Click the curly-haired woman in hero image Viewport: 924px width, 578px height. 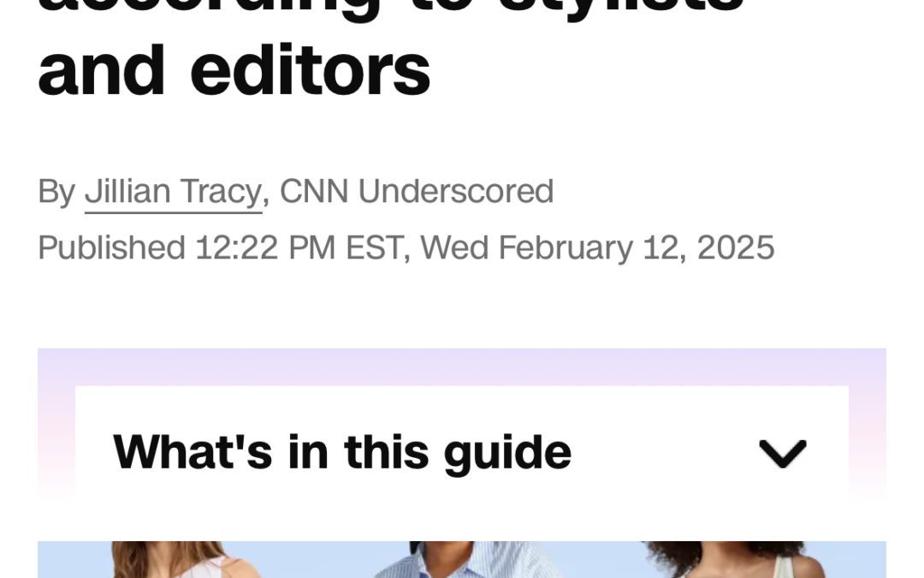(737, 560)
